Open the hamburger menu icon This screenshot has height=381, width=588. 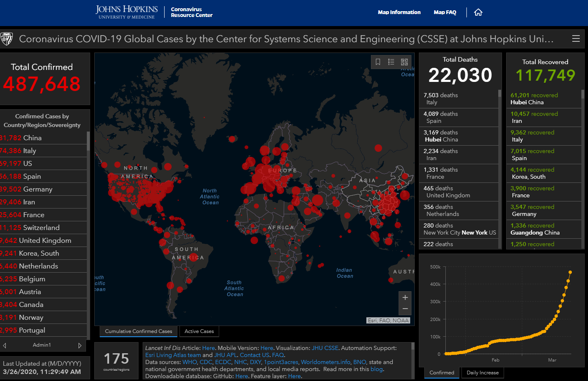576,38
